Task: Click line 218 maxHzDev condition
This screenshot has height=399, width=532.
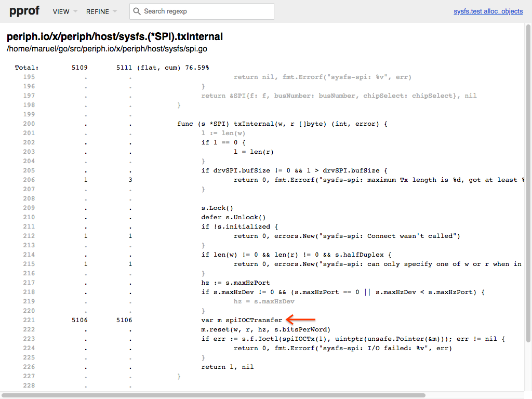Action: coord(343,292)
